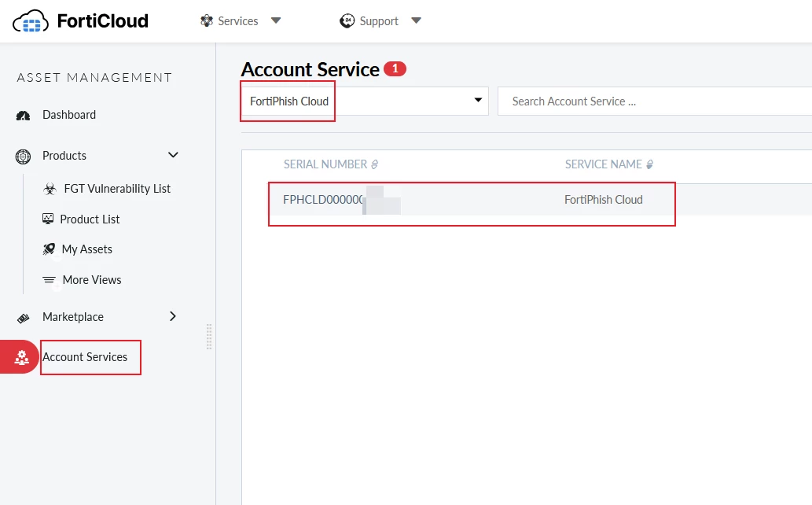The height and width of the screenshot is (505, 812).
Task: Click the FortiCloud cloud logo icon
Action: [x=30, y=21]
